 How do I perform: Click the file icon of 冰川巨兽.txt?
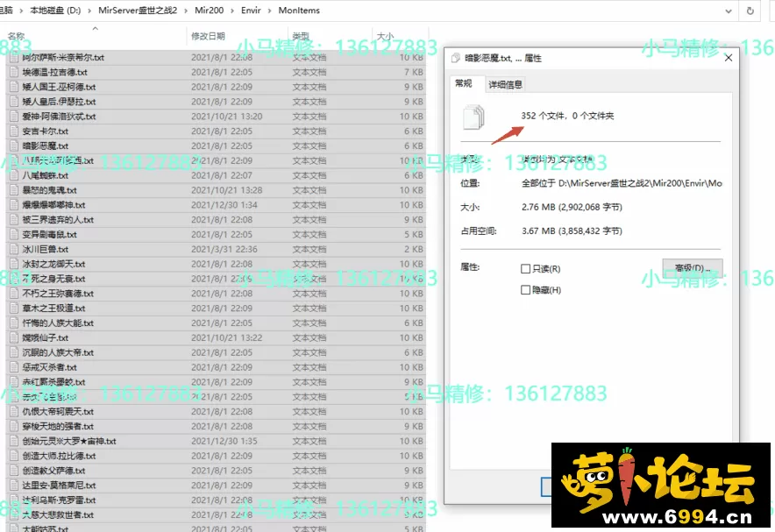[14, 250]
